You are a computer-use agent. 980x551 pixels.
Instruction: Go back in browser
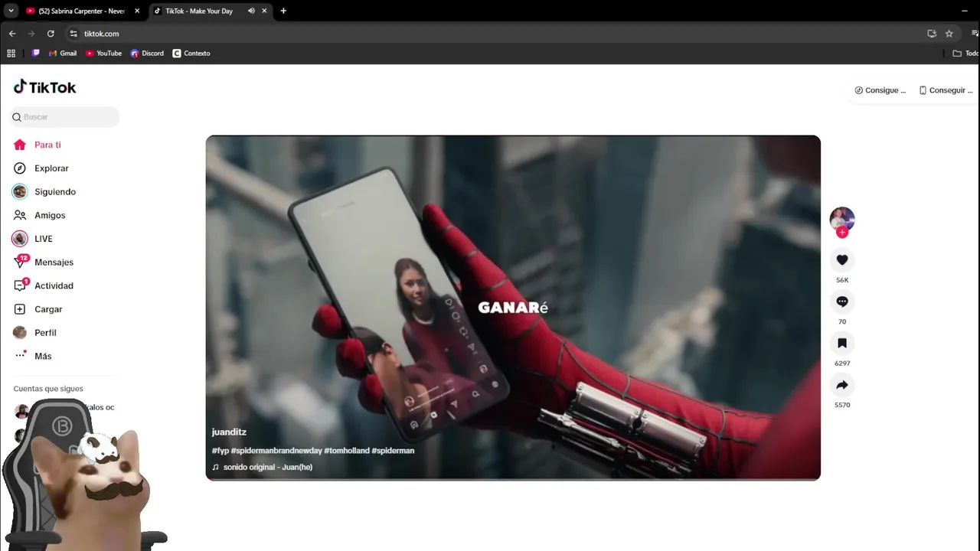pos(12,34)
